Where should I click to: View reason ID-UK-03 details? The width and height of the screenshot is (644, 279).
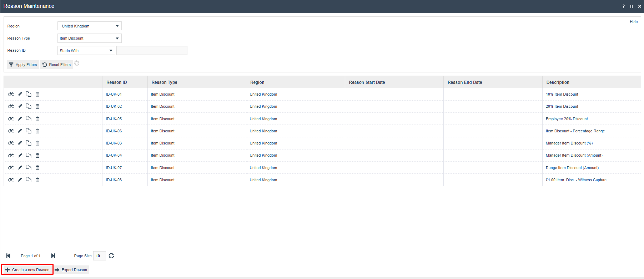[x=11, y=143]
